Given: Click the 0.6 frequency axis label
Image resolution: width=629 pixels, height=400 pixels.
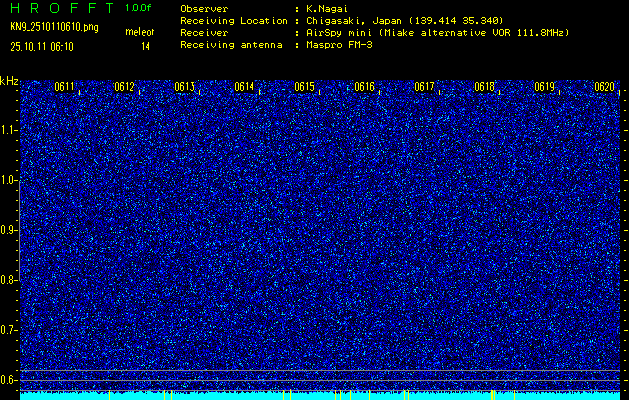Looking at the screenshot, I should pyautogui.click(x=9, y=380).
